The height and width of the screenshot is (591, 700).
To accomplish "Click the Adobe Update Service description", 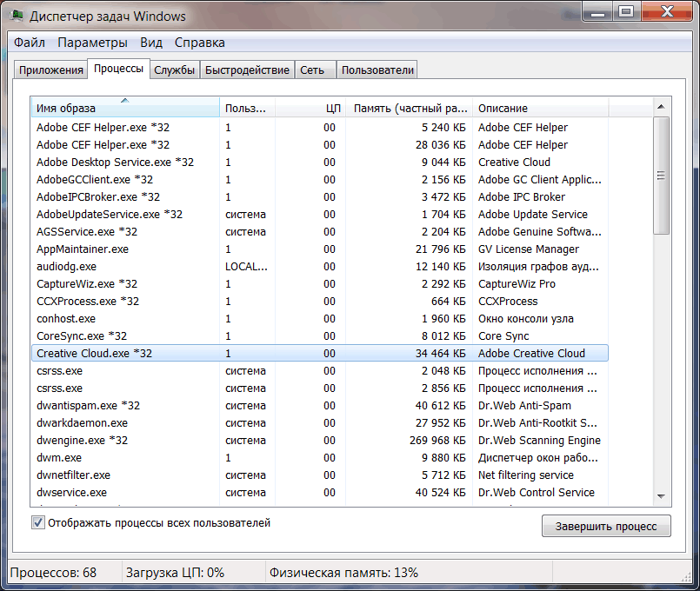I will [x=533, y=215].
